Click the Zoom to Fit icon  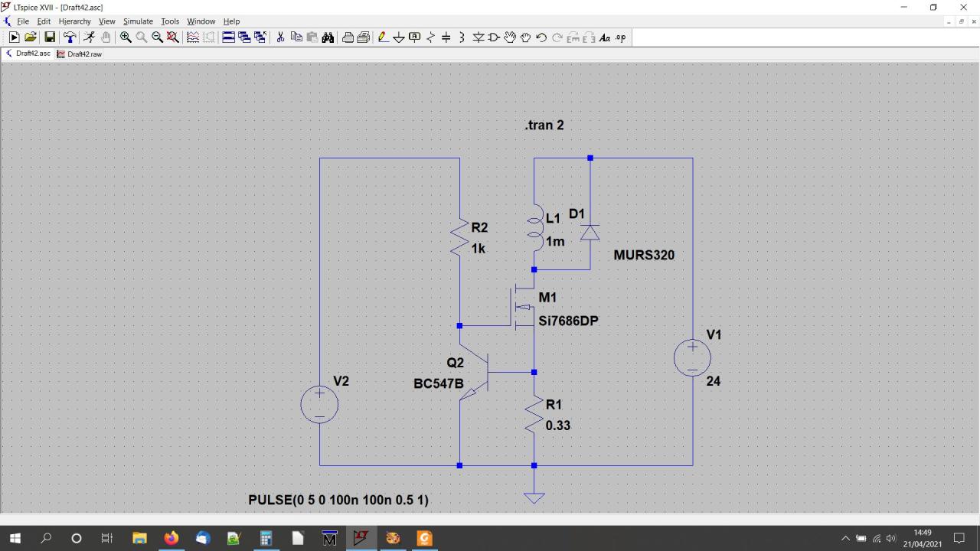[x=173, y=37]
